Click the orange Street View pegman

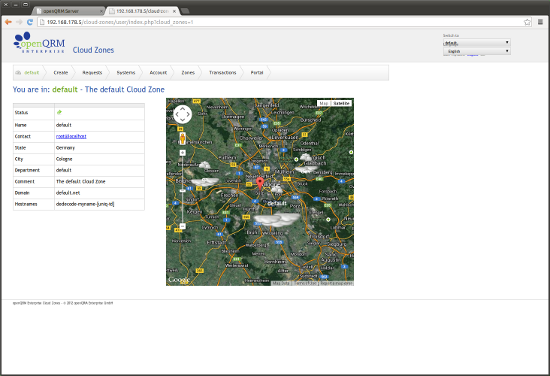click(x=182, y=139)
